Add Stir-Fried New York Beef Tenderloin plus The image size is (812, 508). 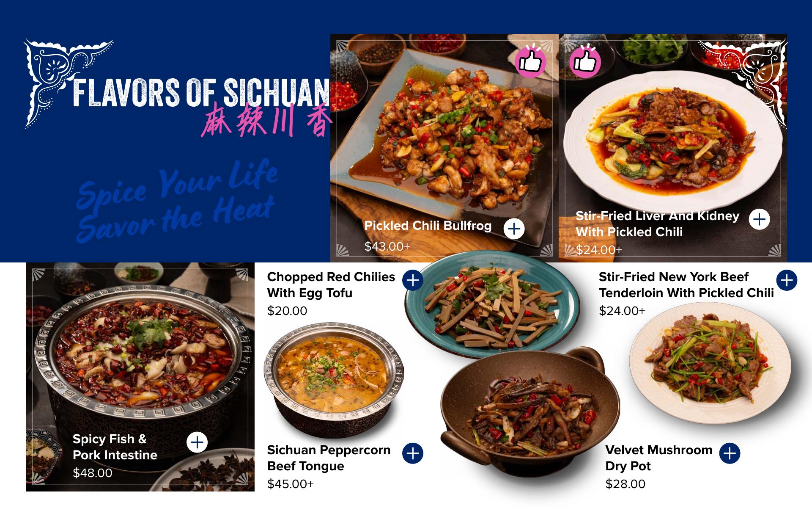(x=787, y=280)
